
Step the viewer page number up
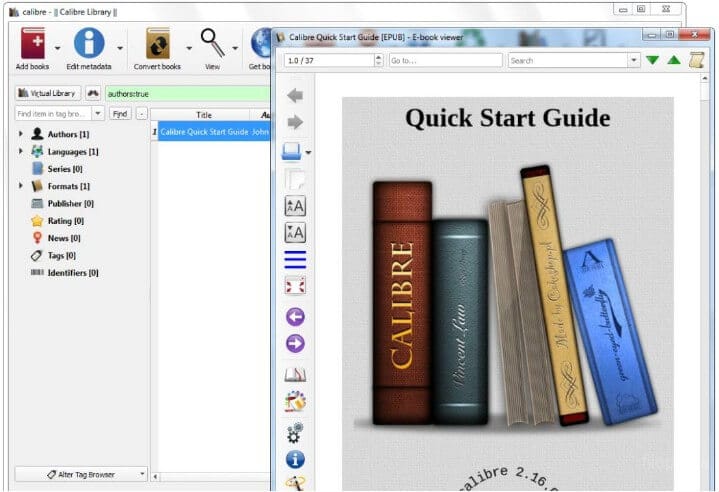pos(379,57)
